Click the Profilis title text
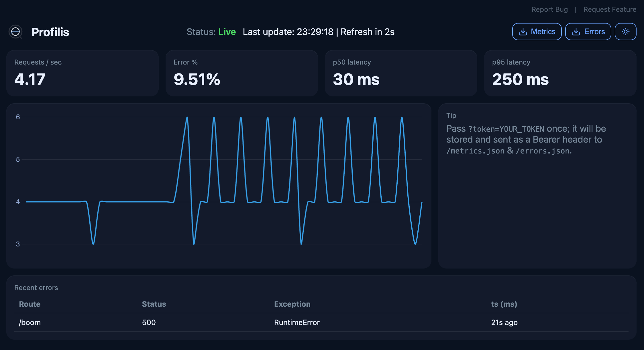The image size is (644, 350). point(50,32)
